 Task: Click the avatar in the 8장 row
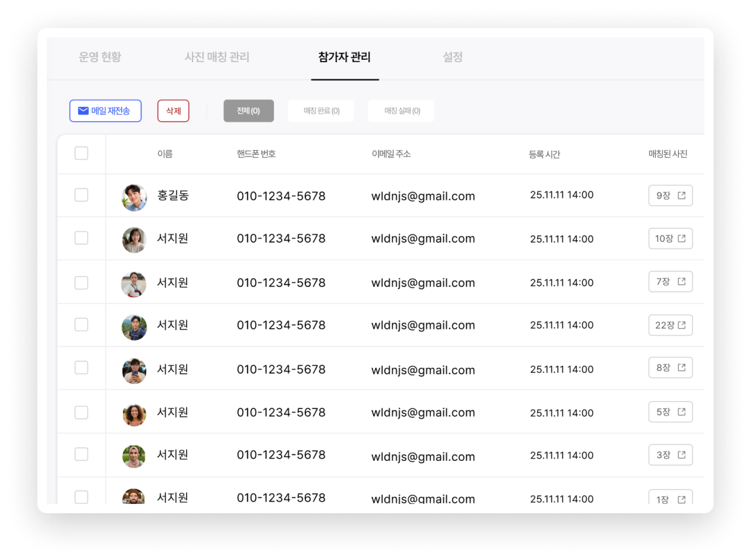click(x=134, y=371)
